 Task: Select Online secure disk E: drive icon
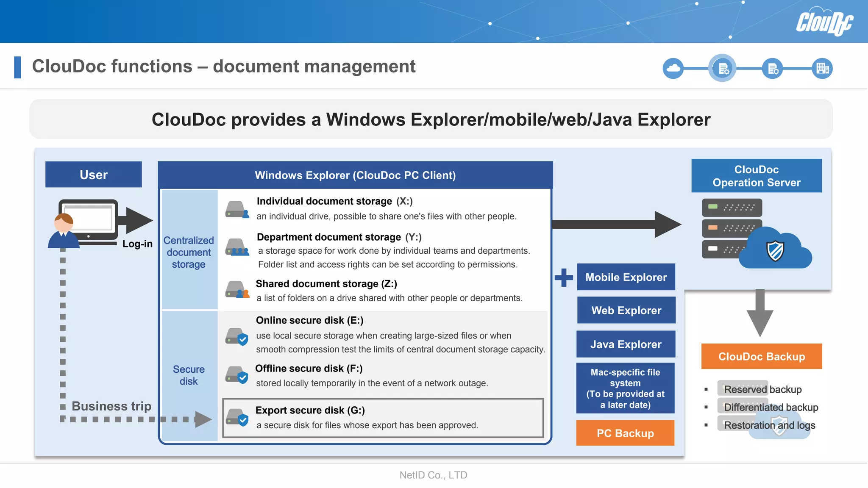click(236, 336)
